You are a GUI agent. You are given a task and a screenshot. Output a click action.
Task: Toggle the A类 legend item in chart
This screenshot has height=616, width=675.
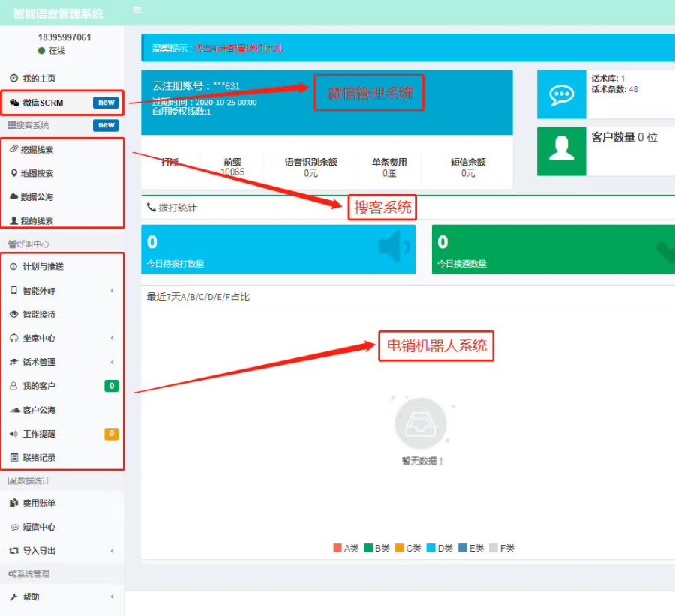coord(346,549)
